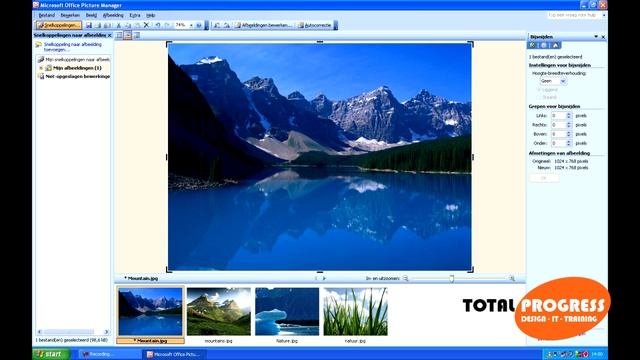Open the 74% zoom dropdown arrow
This screenshot has height=360, width=640.
point(191,25)
